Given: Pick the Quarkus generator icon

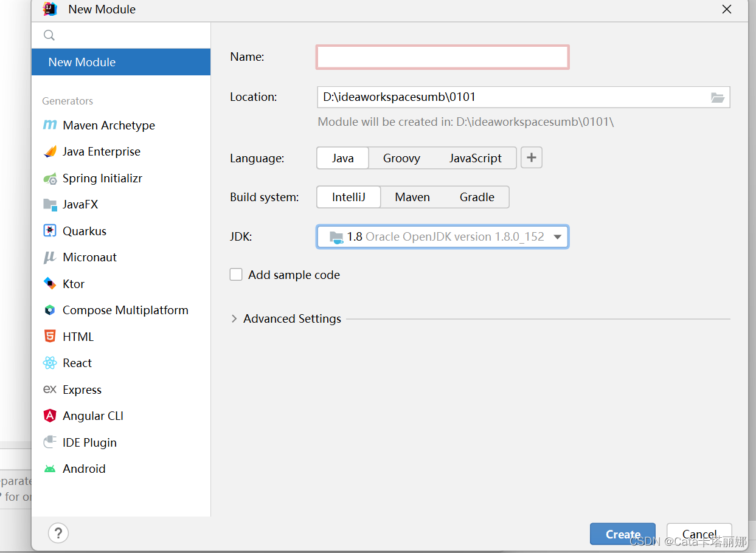Looking at the screenshot, I should tap(50, 231).
